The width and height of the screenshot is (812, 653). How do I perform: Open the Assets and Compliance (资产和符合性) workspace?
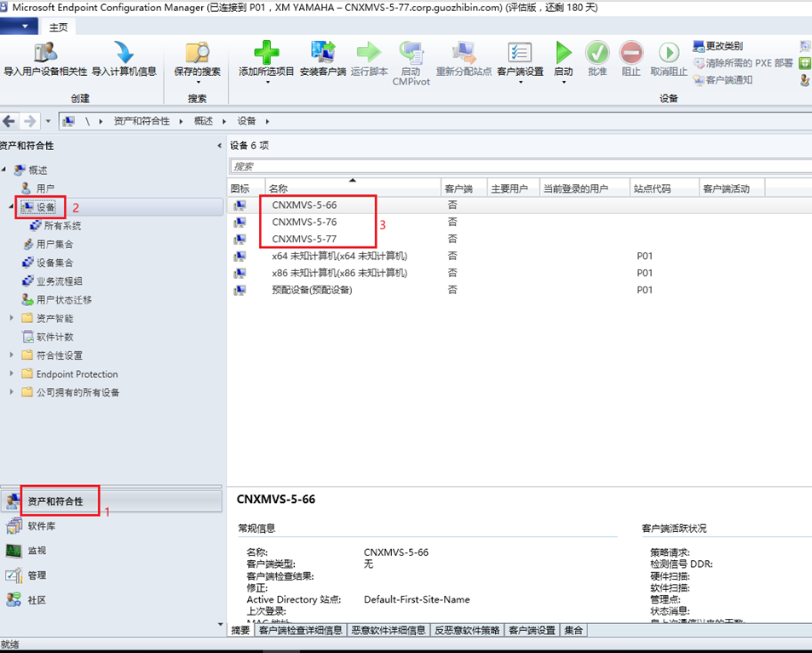point(111,501)
